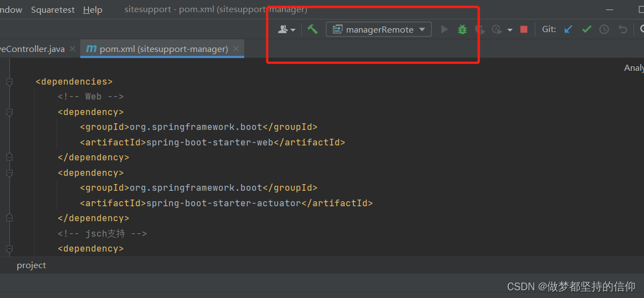
Task: Collapse the spring-boot-starter-web dependency fold marker
Action: coord(9,112)
